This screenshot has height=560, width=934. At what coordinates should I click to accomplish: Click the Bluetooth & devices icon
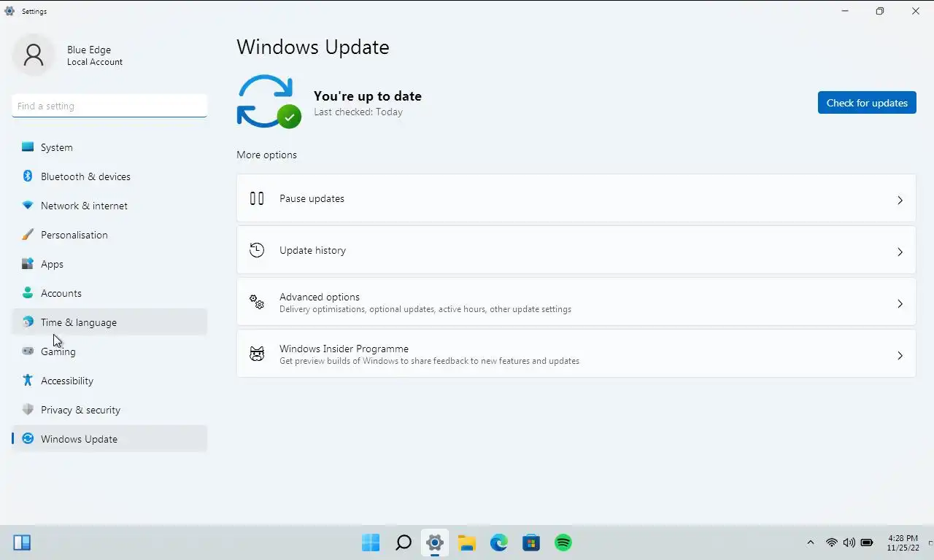(x=28, y=176)
